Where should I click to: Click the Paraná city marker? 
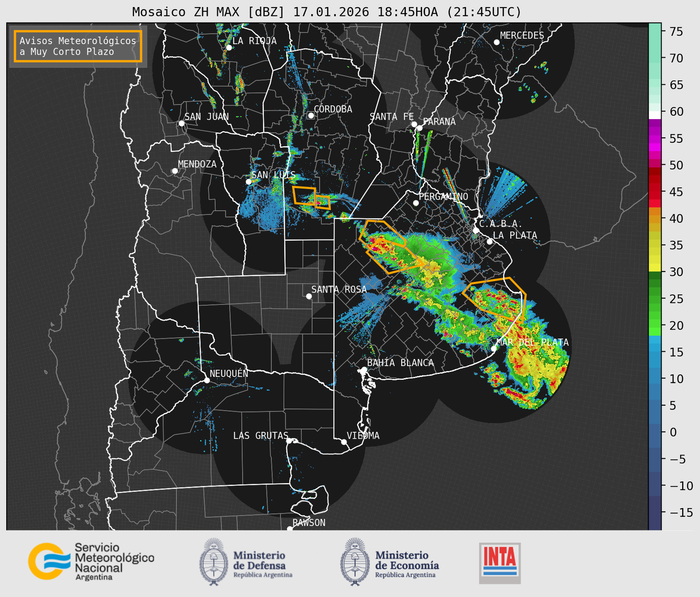(x=420, y=128)
